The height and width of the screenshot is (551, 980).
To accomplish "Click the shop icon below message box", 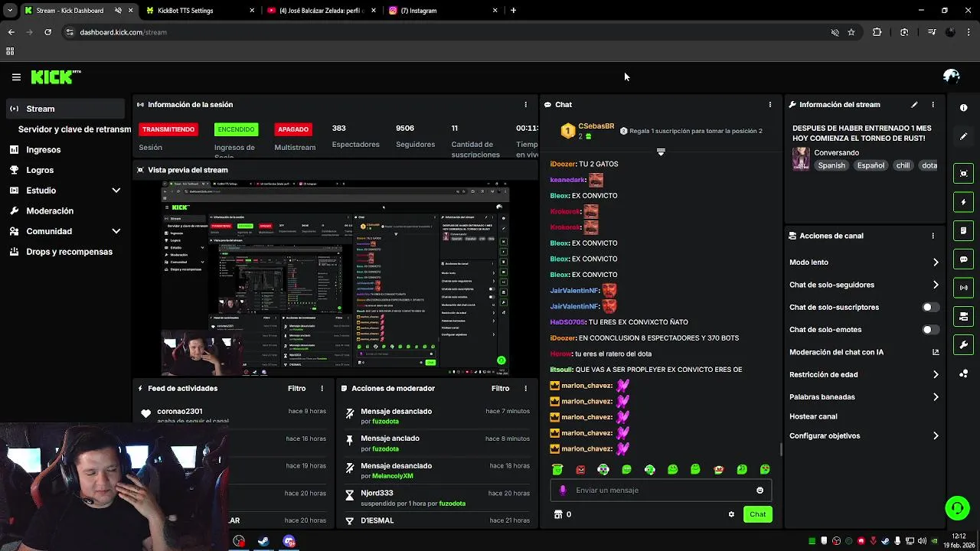I will 558,514.
